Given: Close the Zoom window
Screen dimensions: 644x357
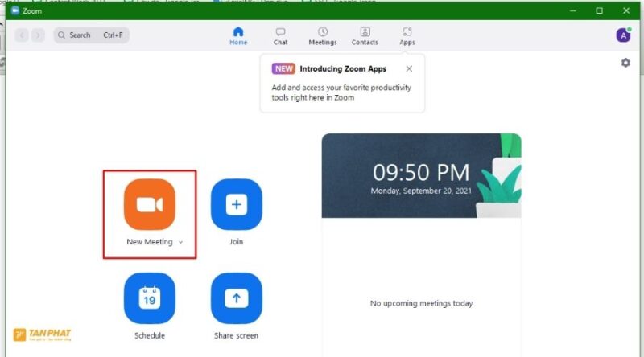Looking at the screenshot, I should pos(626,10).
